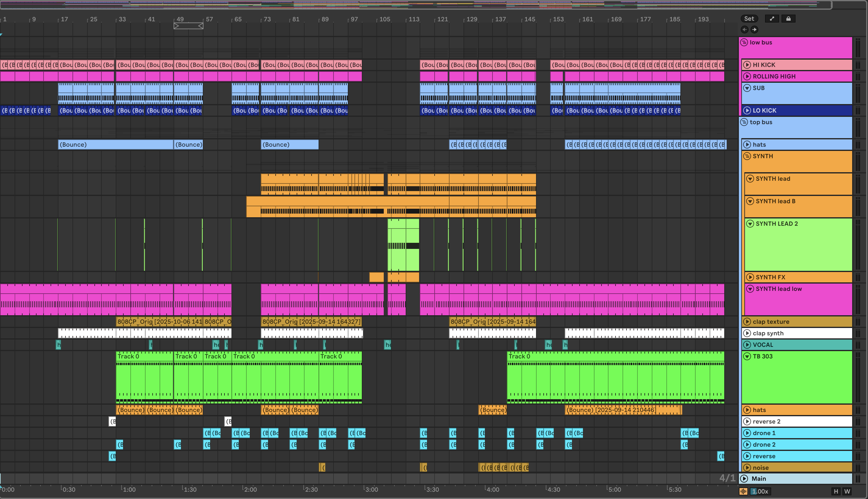
Task: Click the lock envelopes icon
Action: coord(788,19)
